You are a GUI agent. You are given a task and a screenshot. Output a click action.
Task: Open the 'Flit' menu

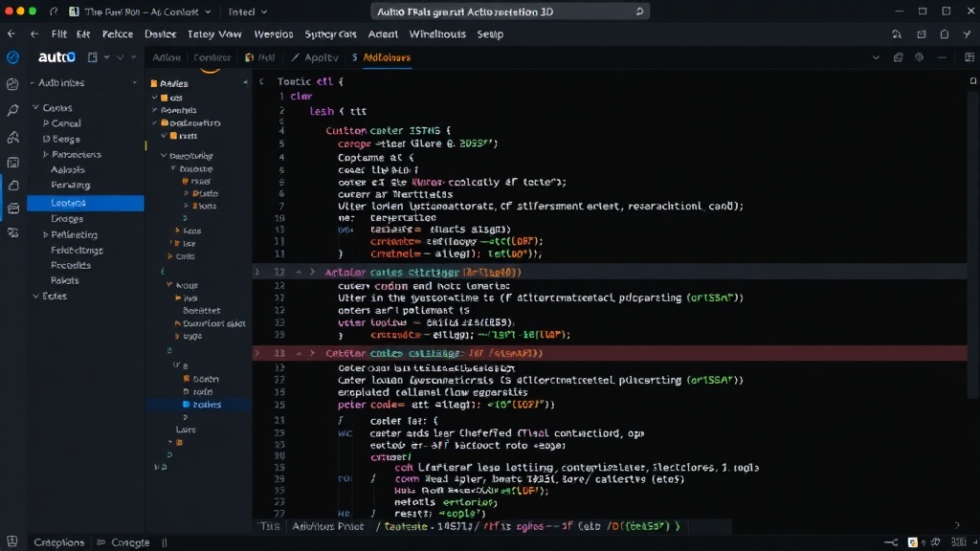58,34
